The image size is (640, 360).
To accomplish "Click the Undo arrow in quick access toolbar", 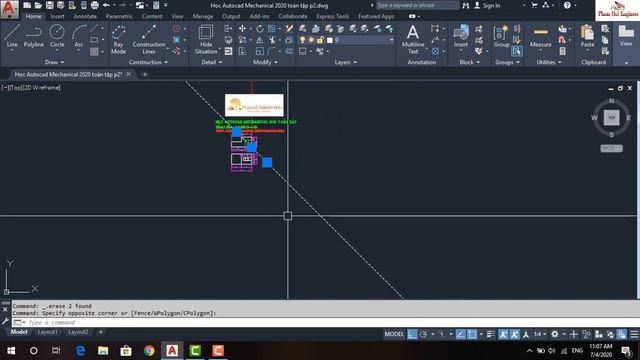I will 106,5.
